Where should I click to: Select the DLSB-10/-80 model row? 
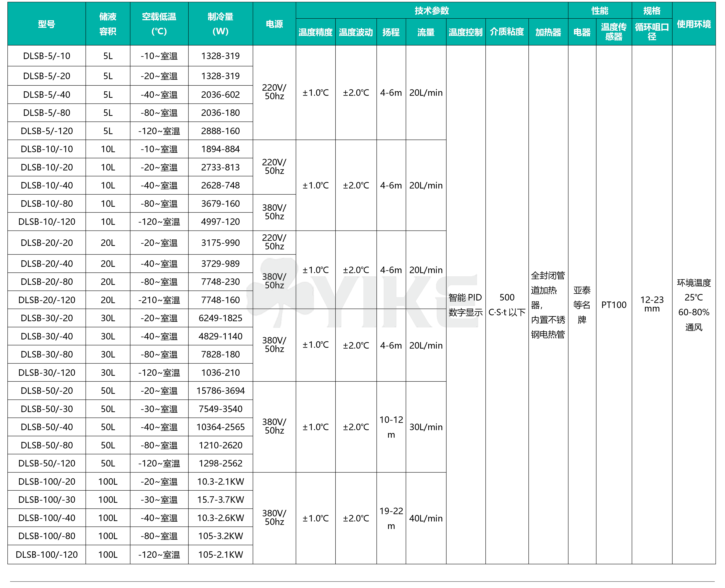[x=46, y=204]
